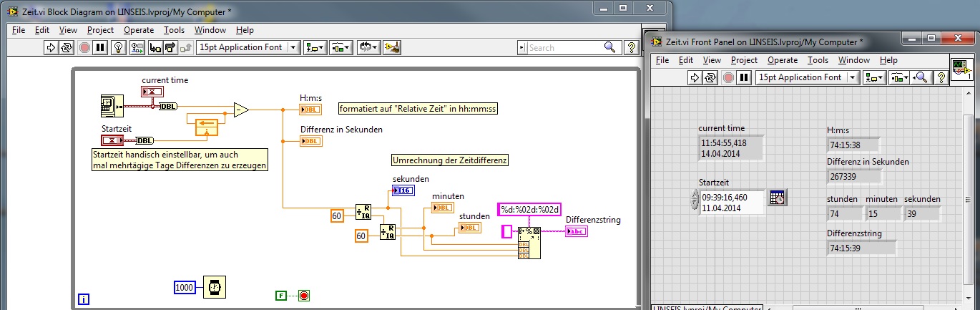Click Step Out icon in toolbar
Viewport: 980px width, 310px height.
[186, 48]
